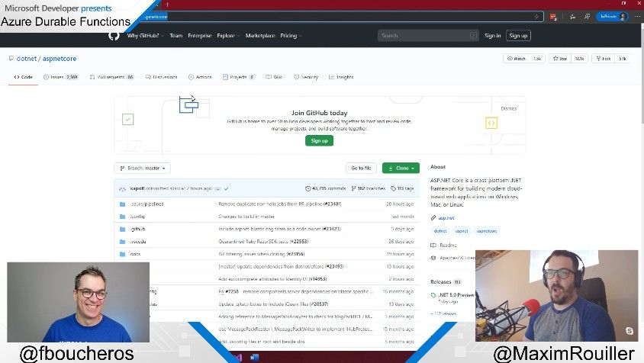Click the Watch button

click(517, 59)
